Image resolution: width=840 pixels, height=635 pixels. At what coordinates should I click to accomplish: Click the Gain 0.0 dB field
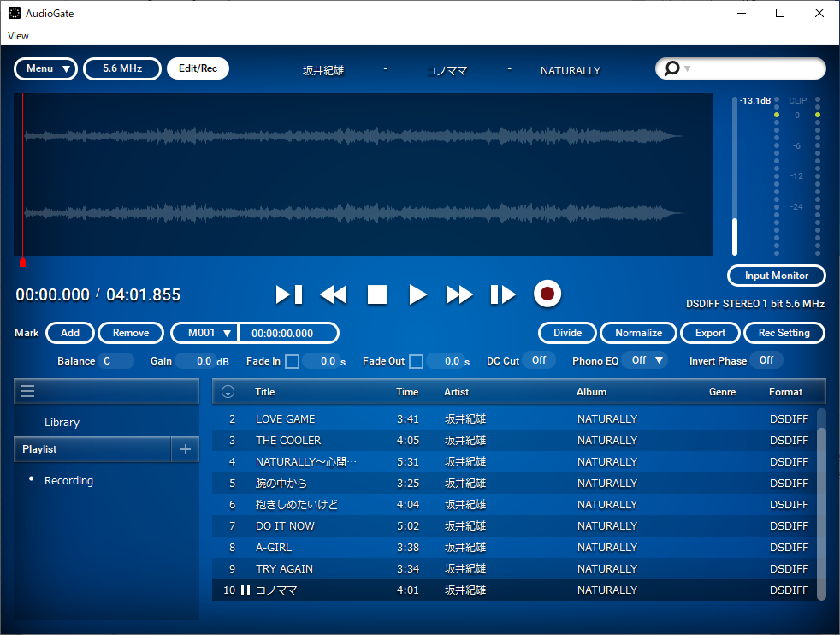click(x=196, y=360)
